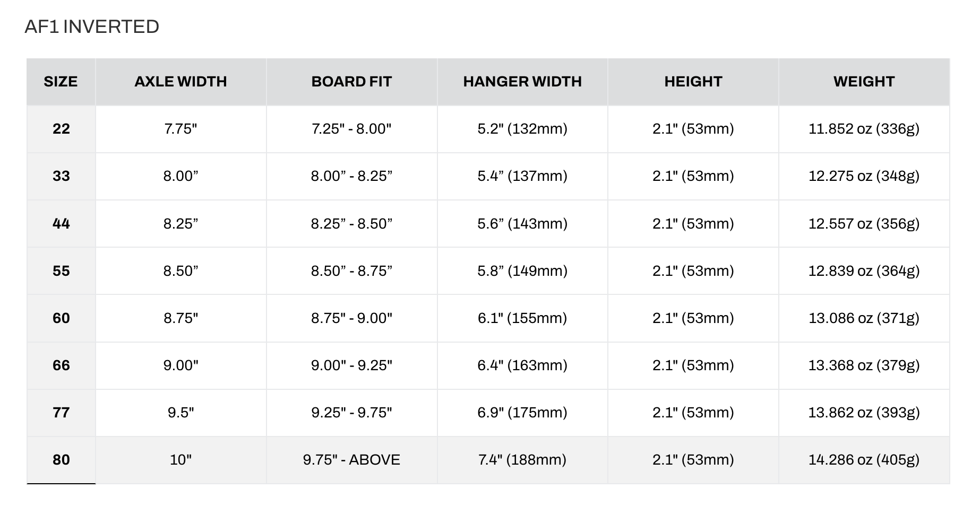980x506 pixels.
Task: Click the size 55 row label
Action: [61, 271]
